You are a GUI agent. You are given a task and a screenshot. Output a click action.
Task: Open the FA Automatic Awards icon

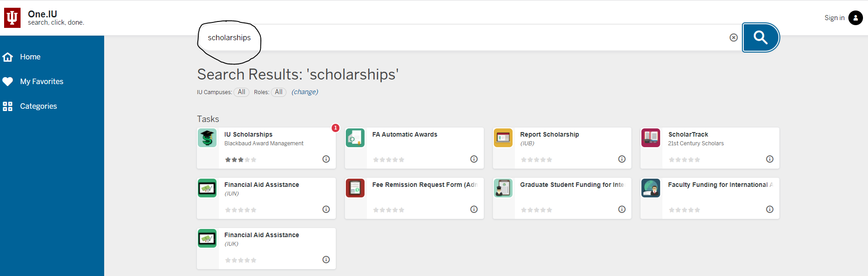coord(355,138)
